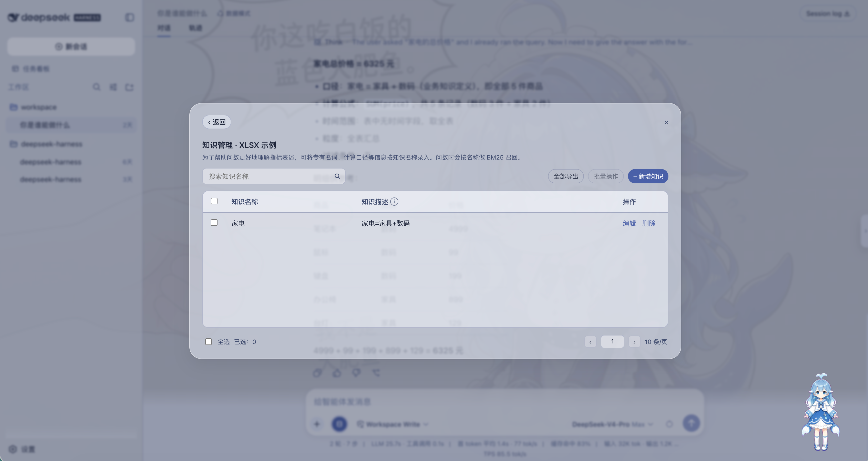This screenshot has width=868, height=461.
Task: Click the copy icon under the chat reply
Action: 317,373
